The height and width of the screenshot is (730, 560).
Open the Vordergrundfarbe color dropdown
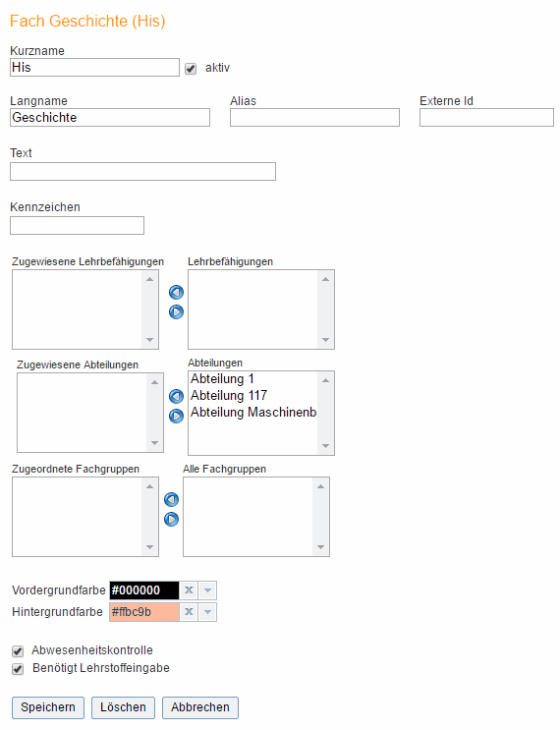pos(207,590)
